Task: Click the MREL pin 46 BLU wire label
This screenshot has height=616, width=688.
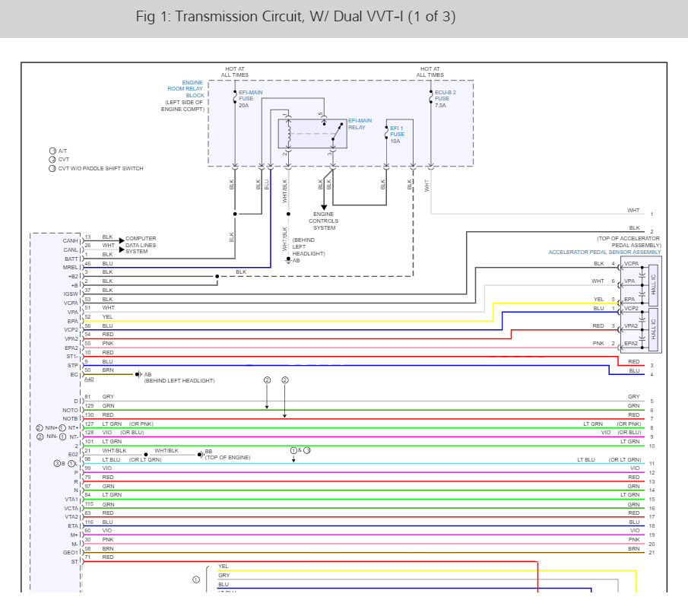Action: click(x=107, y=263)
